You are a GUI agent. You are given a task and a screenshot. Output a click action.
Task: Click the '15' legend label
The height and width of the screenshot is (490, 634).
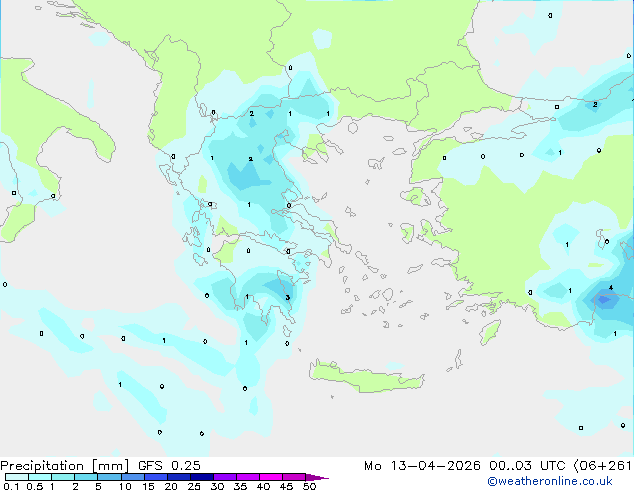click(x=148, y=486)
